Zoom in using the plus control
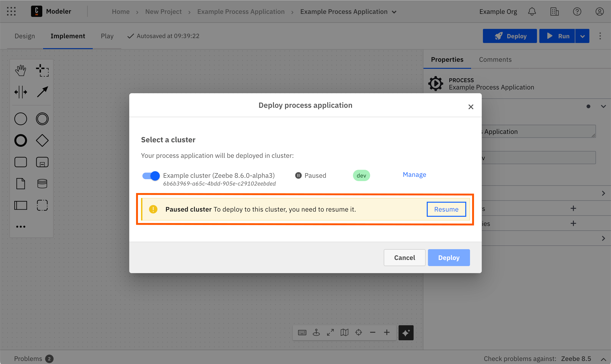The height and width of the screenshot is (364, 611). click(387, 332)
